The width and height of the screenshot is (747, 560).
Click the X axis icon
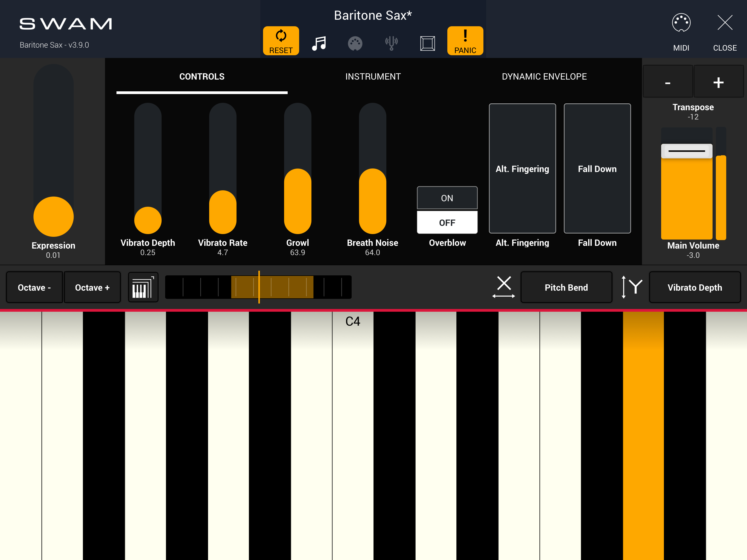tap(504, 287)
